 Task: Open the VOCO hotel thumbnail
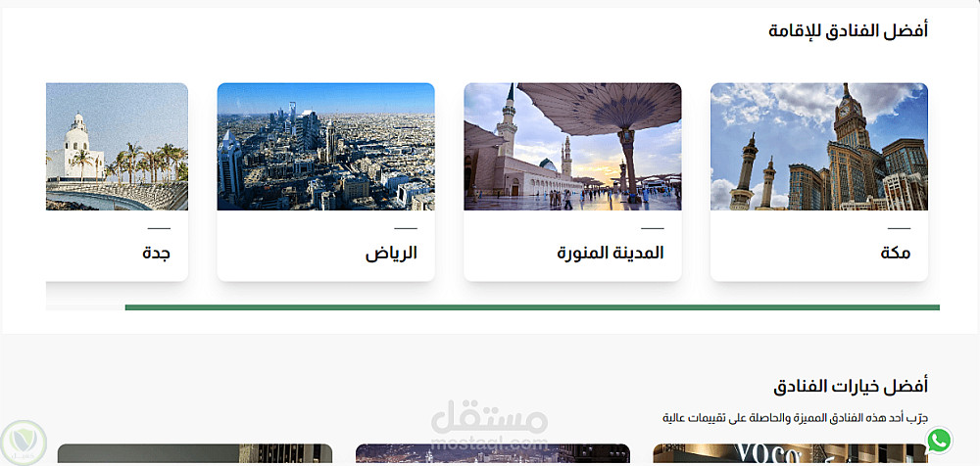tap(790, 454)
